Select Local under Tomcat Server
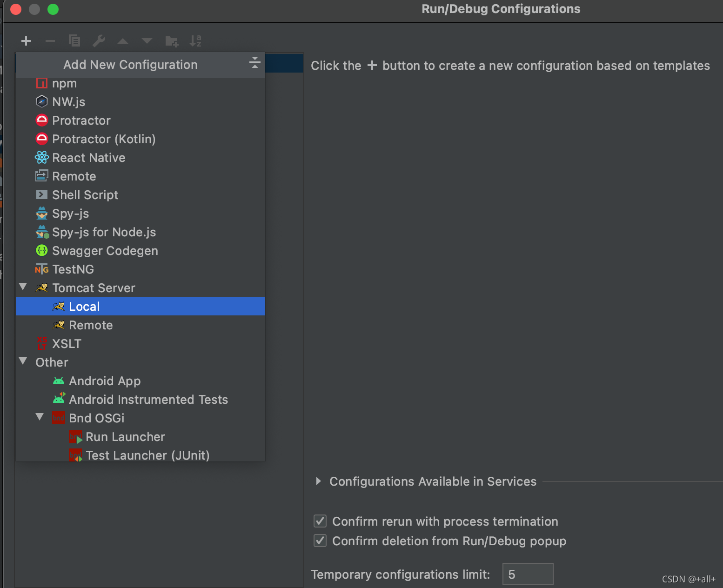This screenshot has width=723, height=588. [x=141, y=306]
